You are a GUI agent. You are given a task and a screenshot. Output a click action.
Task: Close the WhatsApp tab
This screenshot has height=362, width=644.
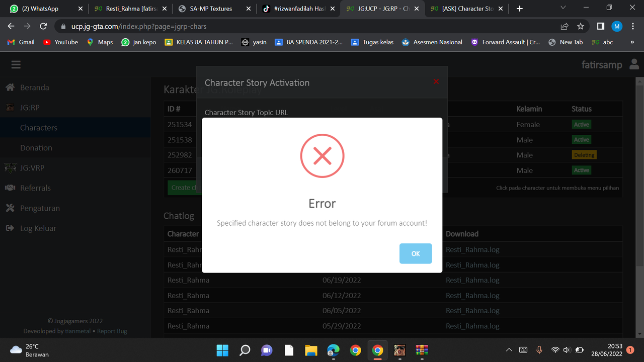pyautogui.click(x=80, y=9)
